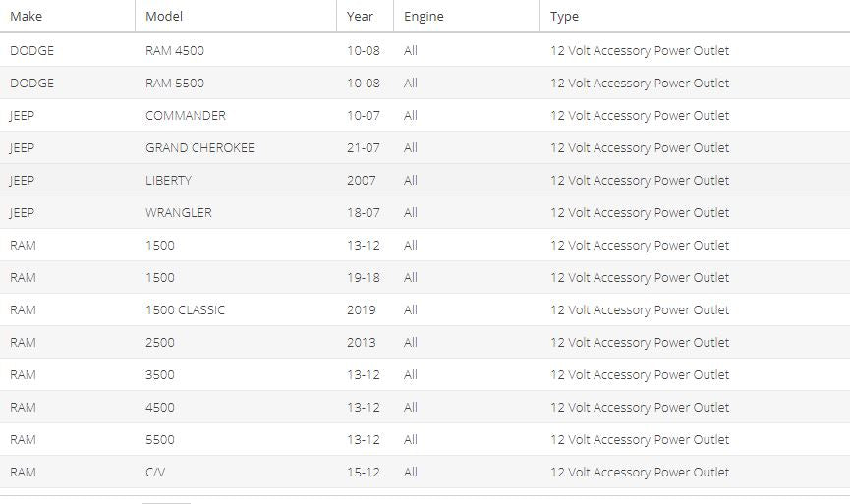Click the RAM 5500 year 13-12 cell
Viewport: 850px width, 504px height.
(364, 439)
